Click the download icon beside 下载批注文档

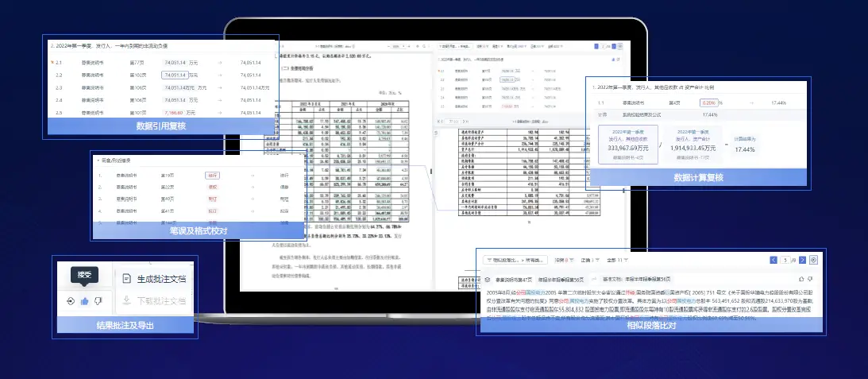[x=126, y=301]
